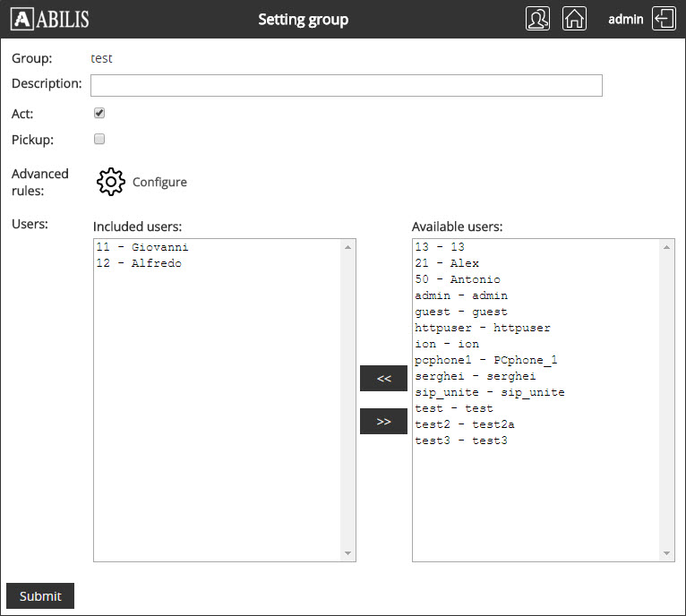Click the logout door icon

click(664, 19)
